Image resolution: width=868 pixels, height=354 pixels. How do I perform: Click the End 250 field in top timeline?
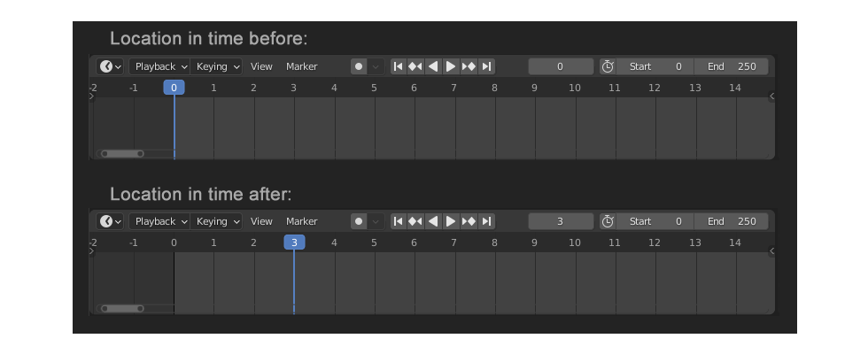point(732,66)
